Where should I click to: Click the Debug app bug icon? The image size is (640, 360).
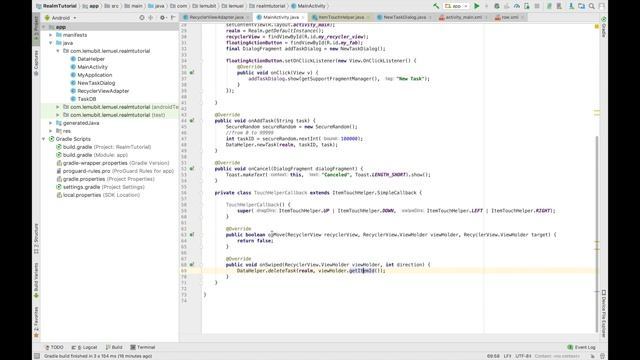pos(497,6)
